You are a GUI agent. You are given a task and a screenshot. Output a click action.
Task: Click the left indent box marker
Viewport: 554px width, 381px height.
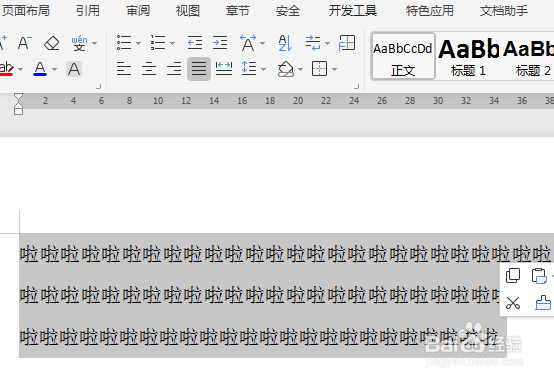point(18,111)
